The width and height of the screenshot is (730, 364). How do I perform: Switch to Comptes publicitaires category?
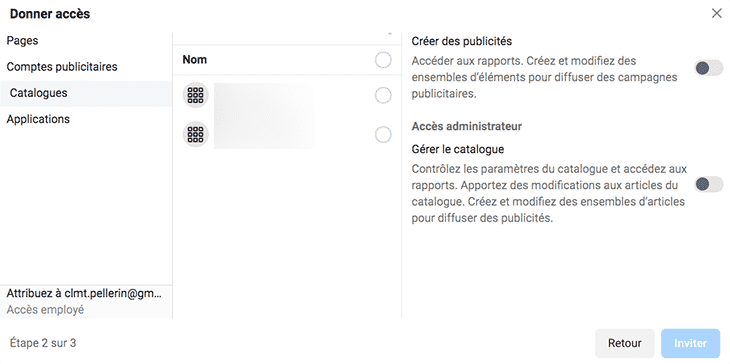tap(62, 67)
